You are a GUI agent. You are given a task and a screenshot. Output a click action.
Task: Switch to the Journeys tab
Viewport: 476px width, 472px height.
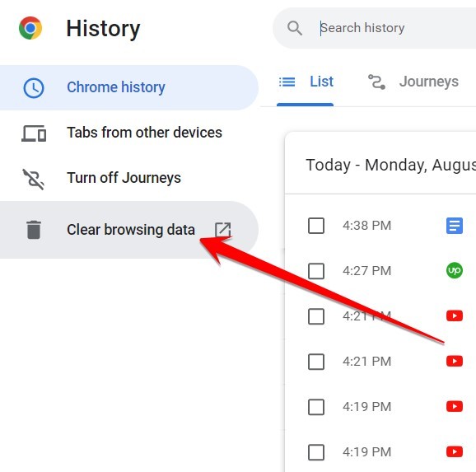[413, 82]
